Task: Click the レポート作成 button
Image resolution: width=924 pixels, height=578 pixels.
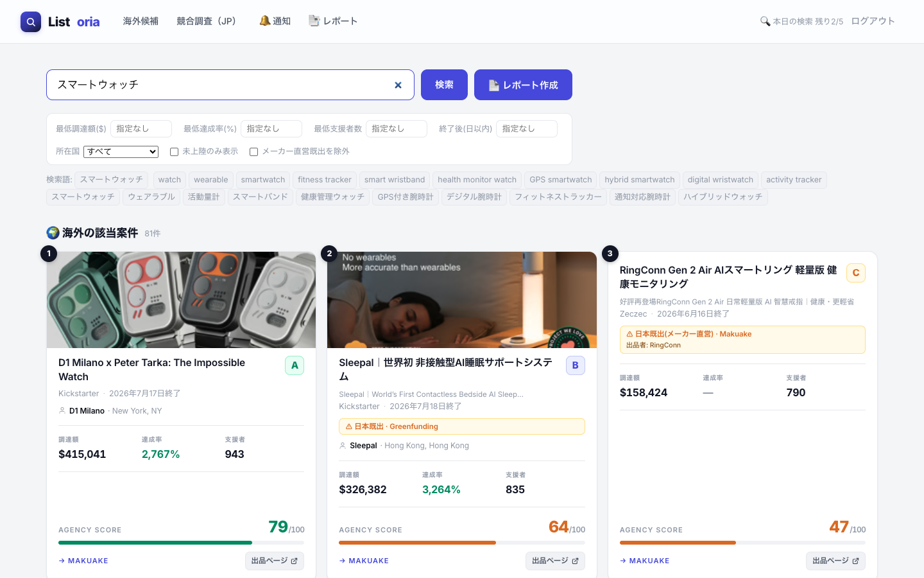Action: point(523,85)
